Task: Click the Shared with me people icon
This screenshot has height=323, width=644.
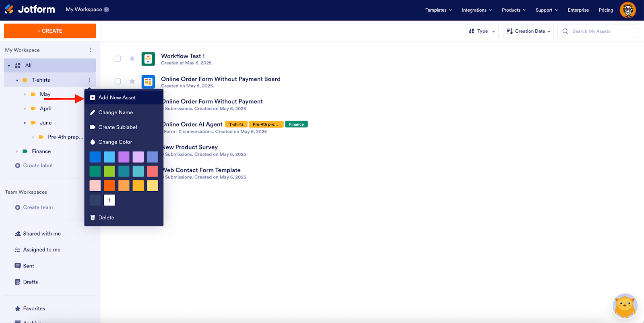Action: coord(18,234)
